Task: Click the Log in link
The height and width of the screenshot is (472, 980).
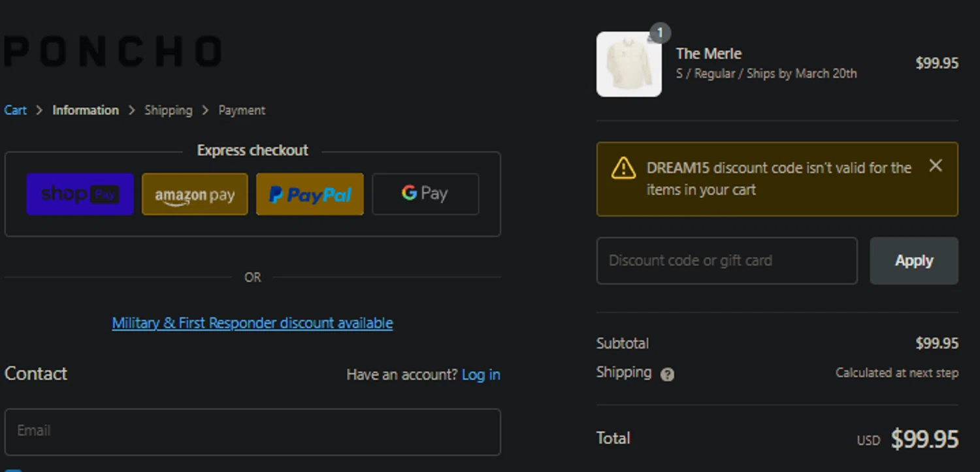Action: point(481,375)
